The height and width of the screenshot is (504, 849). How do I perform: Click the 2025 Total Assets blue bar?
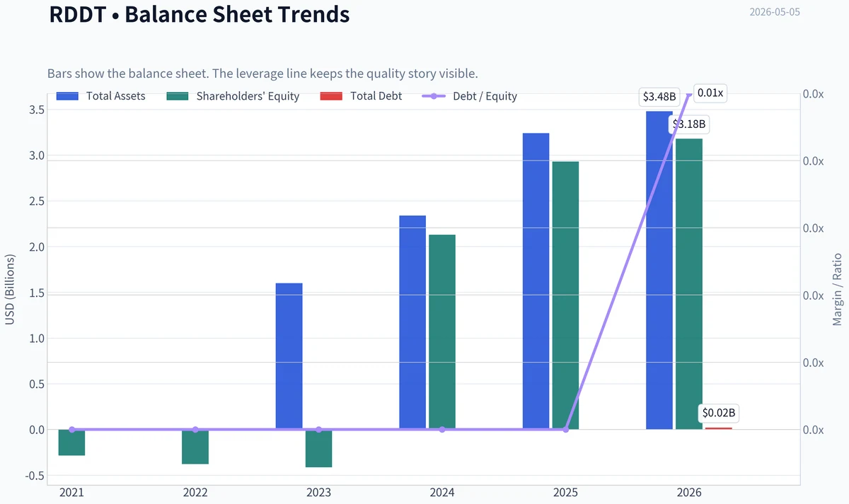coord(536,281)
